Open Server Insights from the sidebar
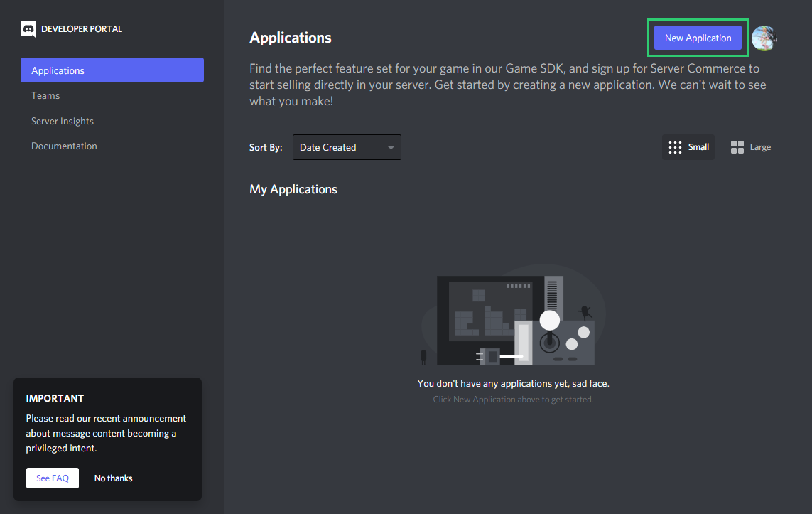 63,121
